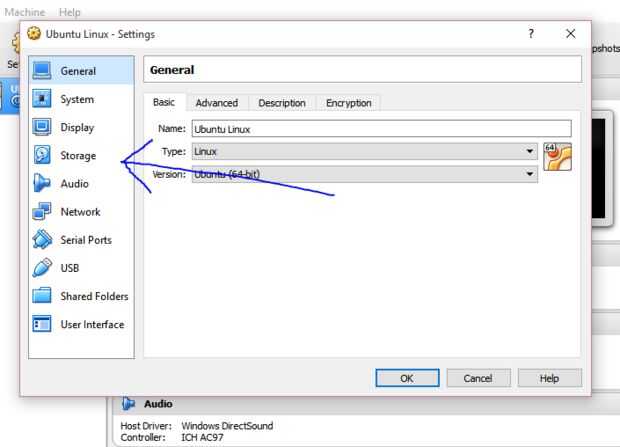This screenshot has width=620, height=447.
Task: Open the Serial Ports settings category
Action: pos(81,239)
